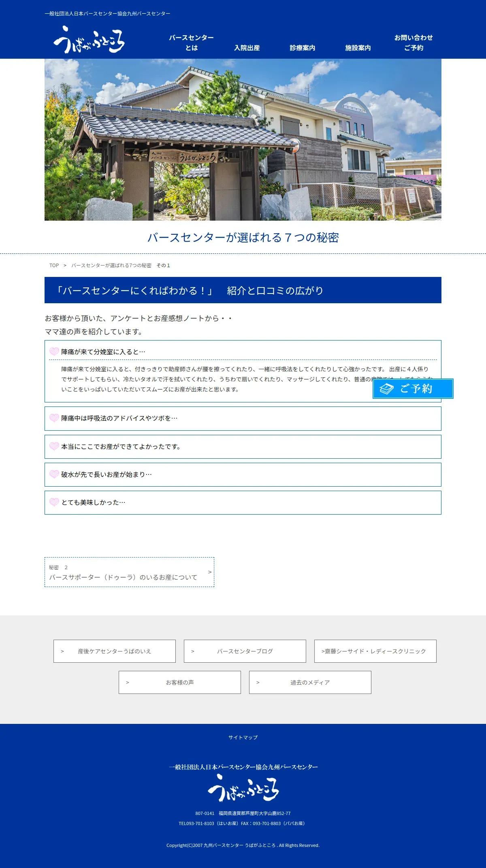This screenshot has width=486, height=868.
Task: Expand 陣痛中は呼吸法のアドバイスやツボを… accordion
Action: coord(243,419)
